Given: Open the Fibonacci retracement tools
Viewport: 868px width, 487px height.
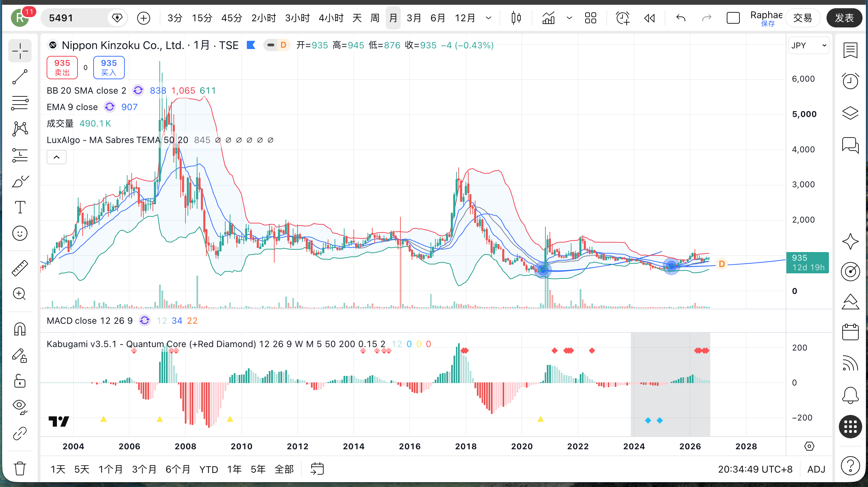Looking at the screenshot, I should (20, 103).
